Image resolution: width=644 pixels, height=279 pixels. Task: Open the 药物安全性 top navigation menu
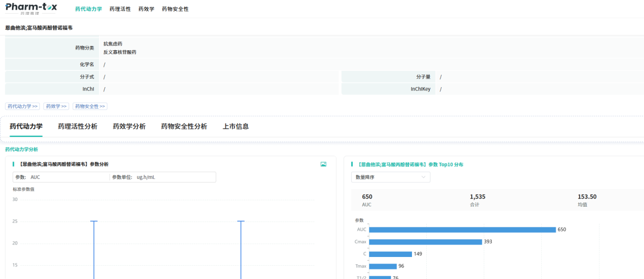[175, 9]
